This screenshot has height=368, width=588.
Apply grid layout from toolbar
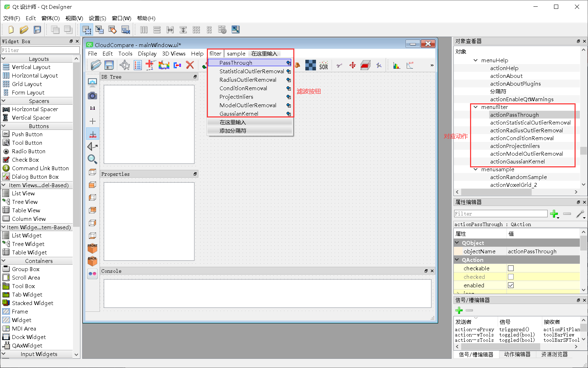tap(196, 30)
